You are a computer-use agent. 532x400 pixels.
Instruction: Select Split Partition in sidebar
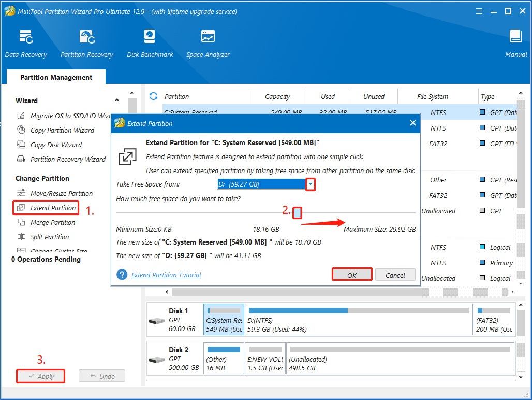click(43, 237)
